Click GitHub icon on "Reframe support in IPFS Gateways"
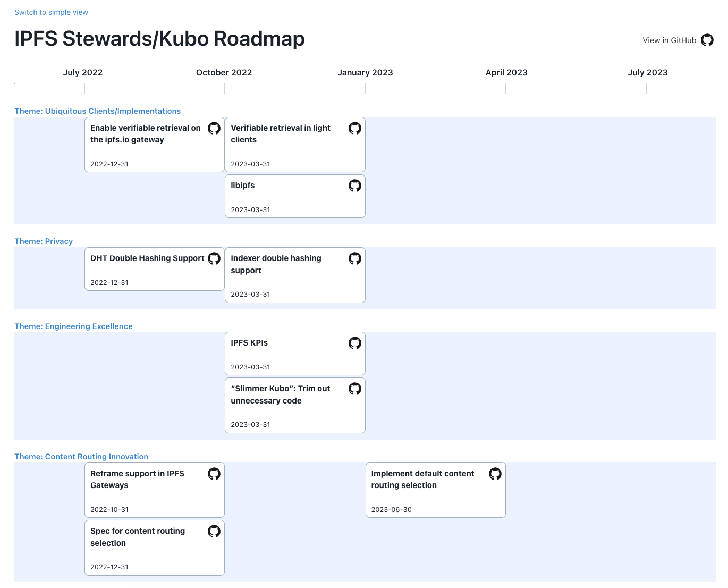This screenshot has width=728, height=588. pos(214,474)
